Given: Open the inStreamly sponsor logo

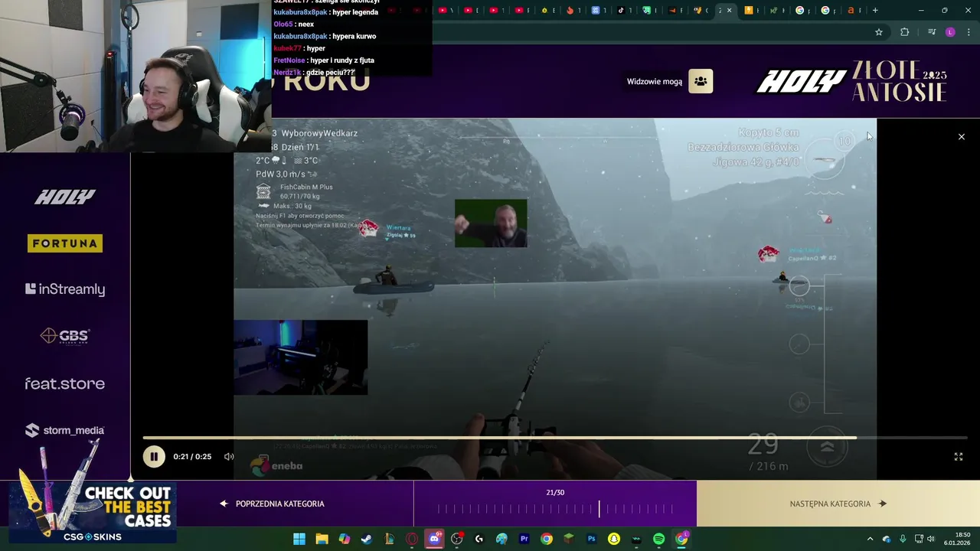Looking at the screenshot, I should tap(65, 289).
